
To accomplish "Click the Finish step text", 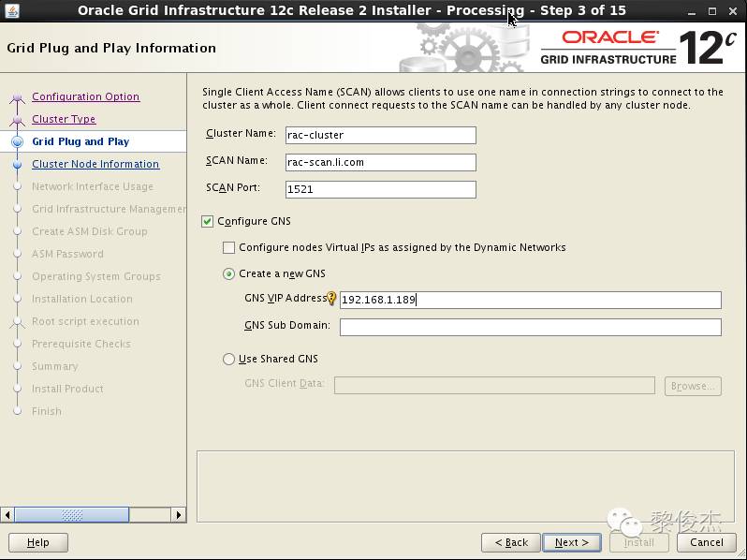I will pyautogui.click(x=47, y=411).
